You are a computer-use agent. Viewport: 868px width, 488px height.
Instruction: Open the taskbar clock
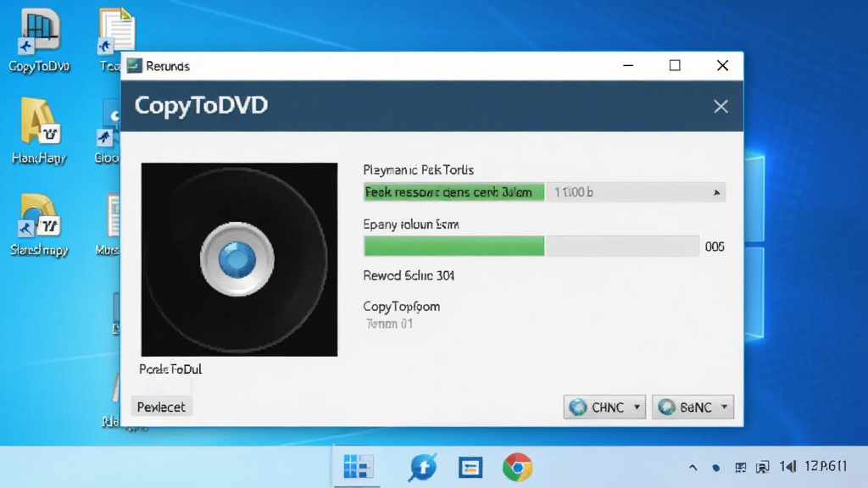click(826, 467)
